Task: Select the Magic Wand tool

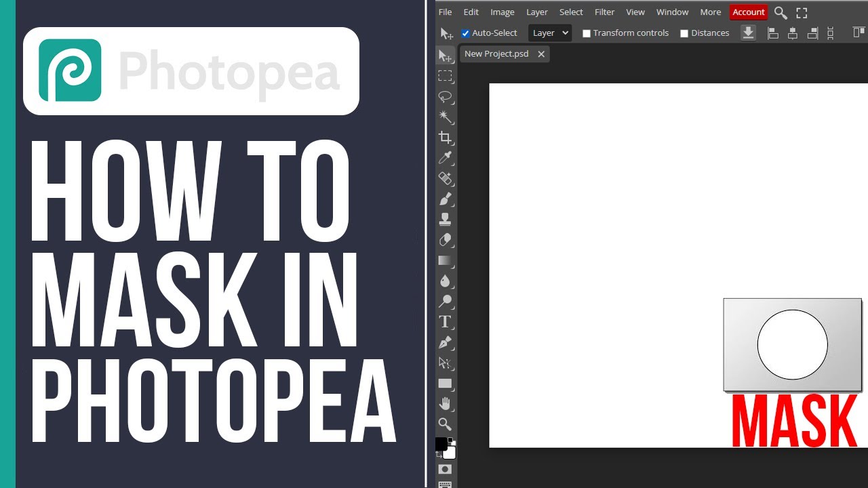Action: (445, 117)
